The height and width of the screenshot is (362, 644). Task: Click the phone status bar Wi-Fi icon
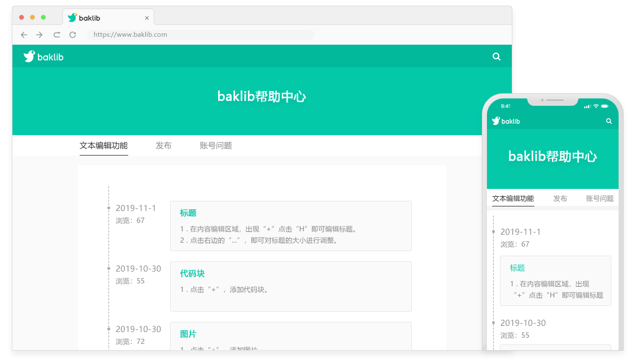point(596,106)
